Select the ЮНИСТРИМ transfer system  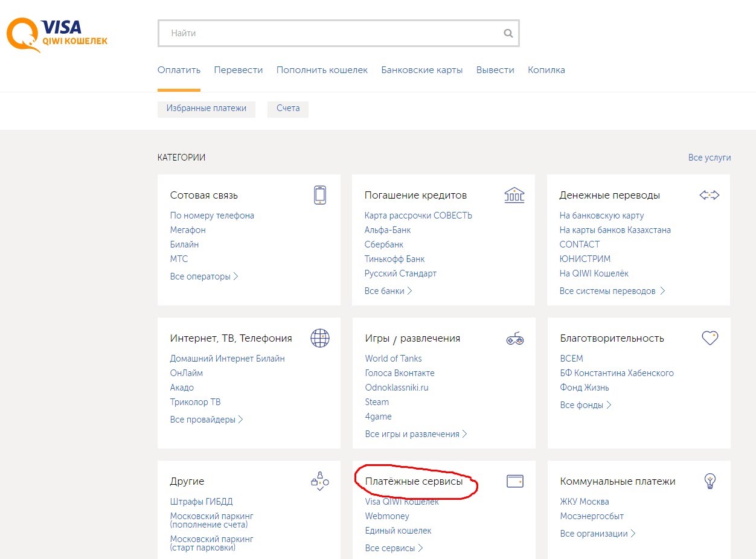(x=585, y=259)
